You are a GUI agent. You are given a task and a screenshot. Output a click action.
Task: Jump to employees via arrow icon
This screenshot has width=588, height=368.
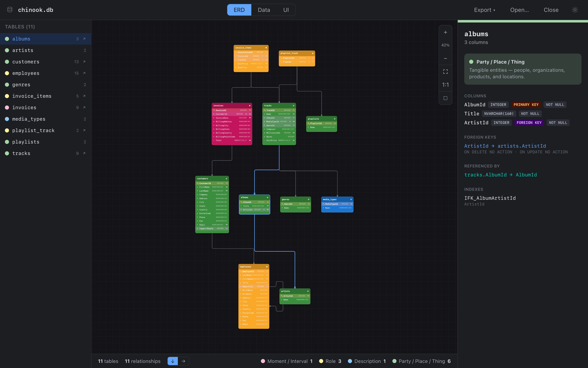point(84,73)
